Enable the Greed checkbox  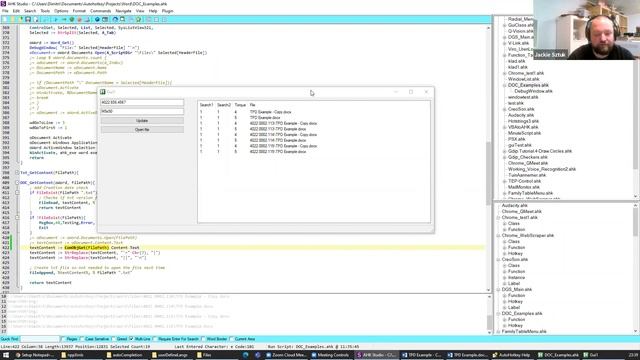[x=114, y=339]
